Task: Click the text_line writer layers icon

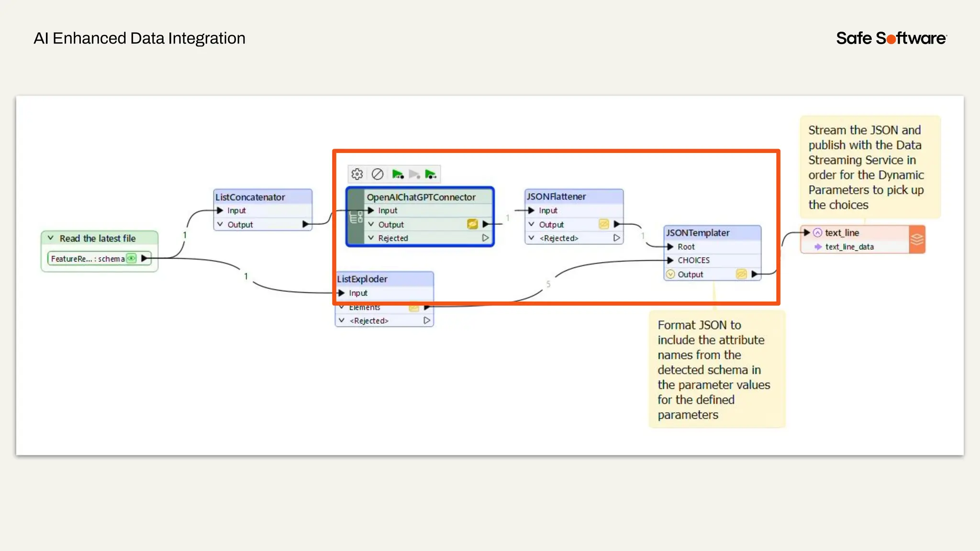Action: 916,239
